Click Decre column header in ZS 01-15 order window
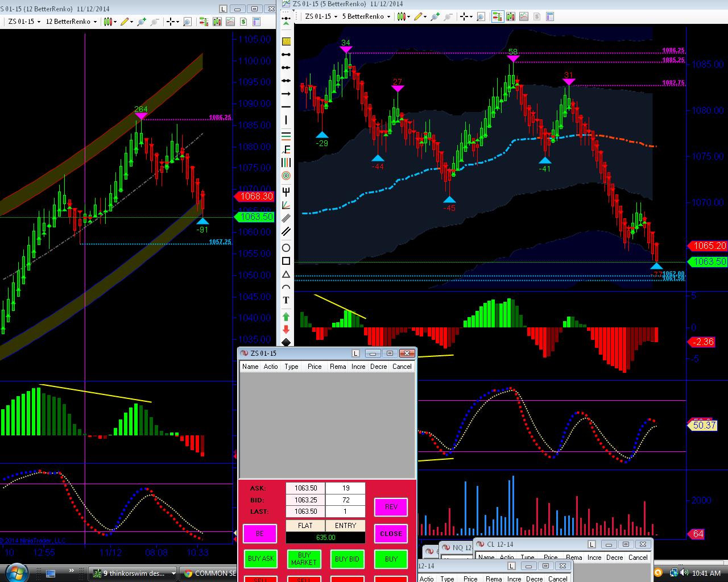Screen dimensions: 728x582 [x=379, y=367]
